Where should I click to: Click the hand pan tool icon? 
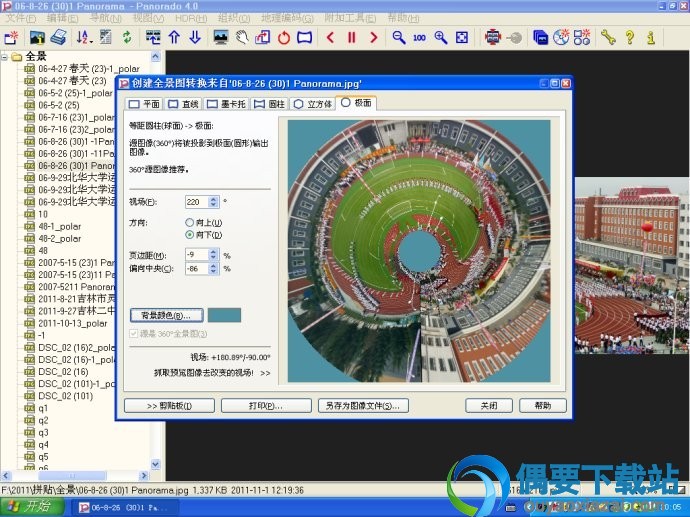point(242,37)
